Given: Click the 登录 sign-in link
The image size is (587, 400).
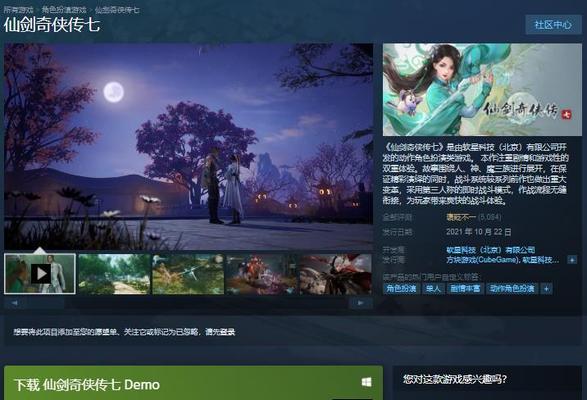Looking at the screenshot, I should coord(228,332).
